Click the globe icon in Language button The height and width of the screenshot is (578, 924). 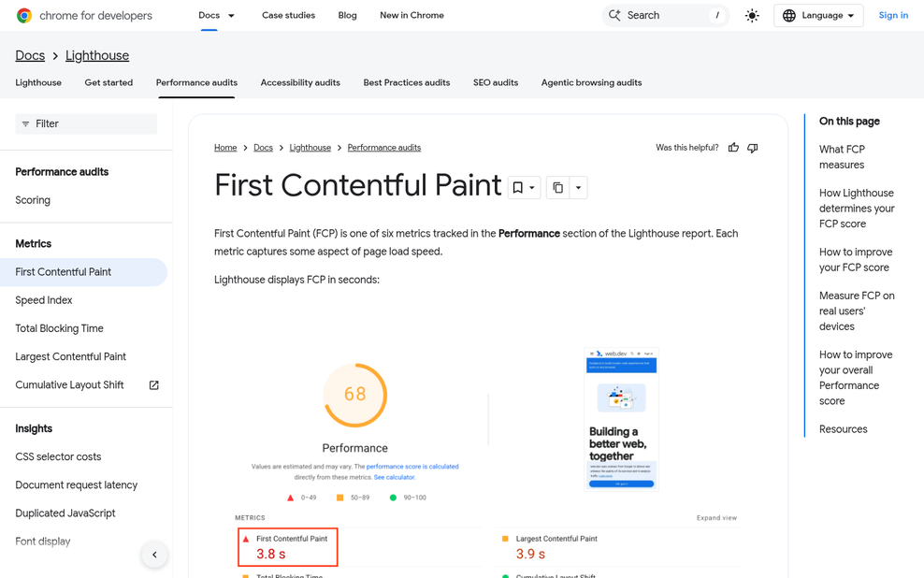[789, 15]
